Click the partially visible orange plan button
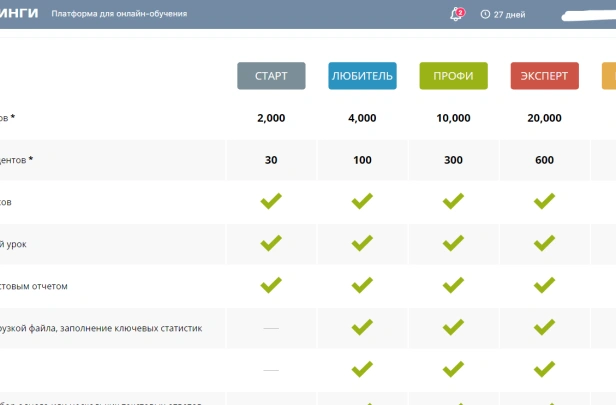 pos(608,76)
